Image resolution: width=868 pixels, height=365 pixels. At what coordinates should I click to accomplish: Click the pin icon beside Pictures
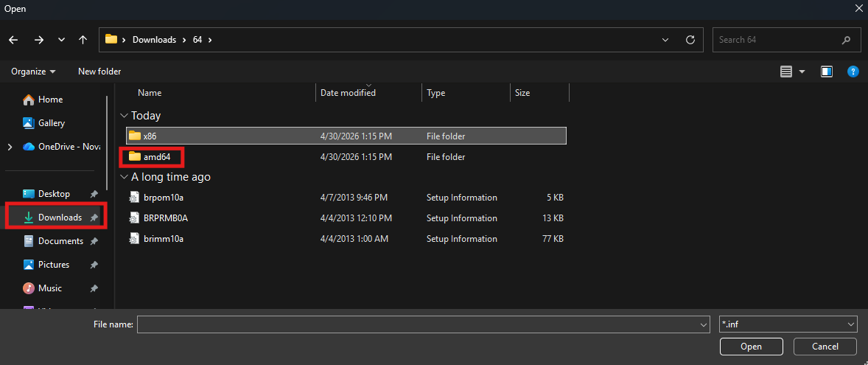[94, 265]
